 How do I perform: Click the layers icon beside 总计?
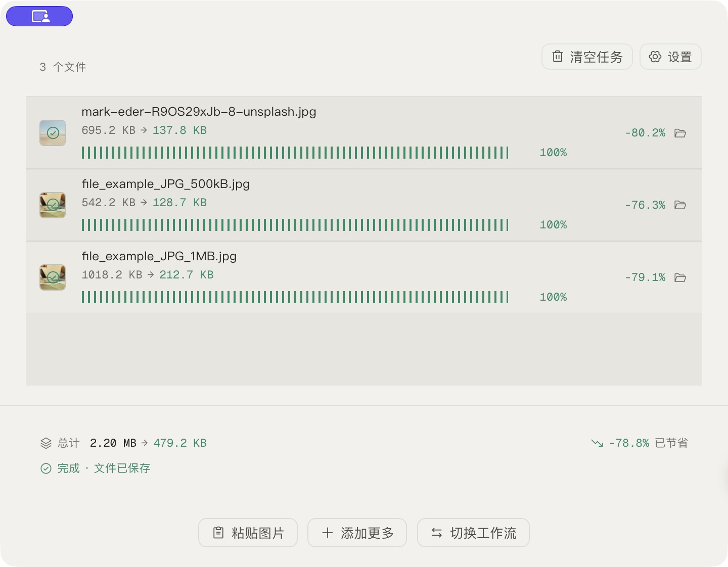(x=46, y=443)
